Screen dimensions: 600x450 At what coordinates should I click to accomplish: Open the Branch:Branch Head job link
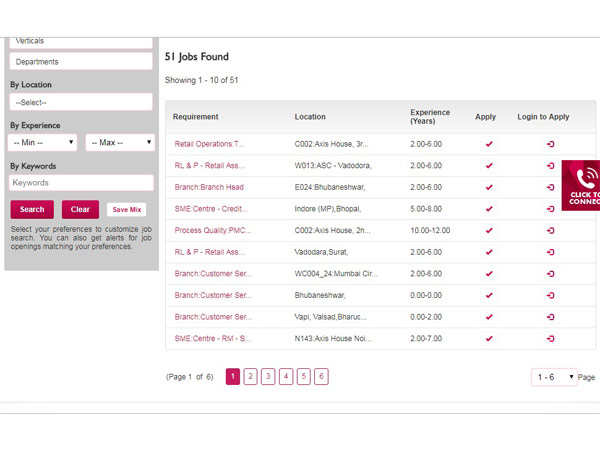[209, 188]
